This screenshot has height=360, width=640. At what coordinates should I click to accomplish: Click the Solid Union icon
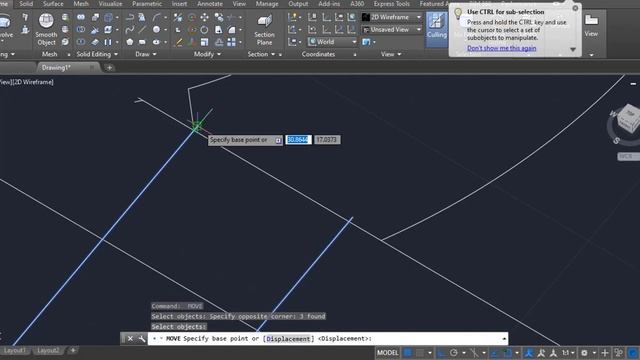point(81,17)
